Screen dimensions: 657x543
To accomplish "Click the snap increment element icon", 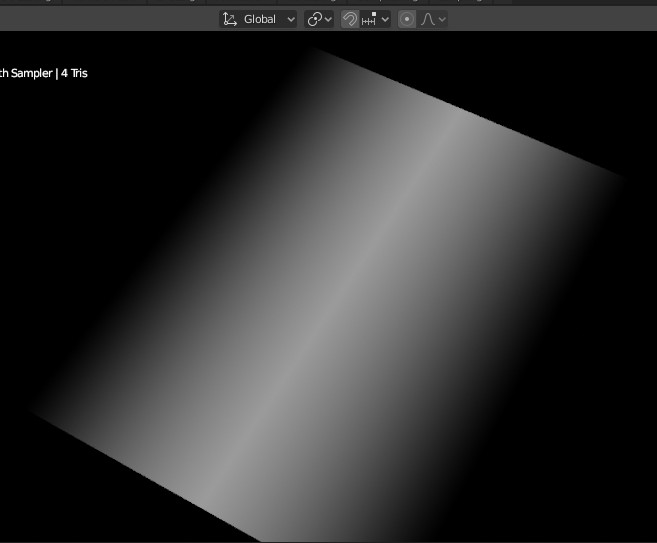I will [x=369, y=19].
